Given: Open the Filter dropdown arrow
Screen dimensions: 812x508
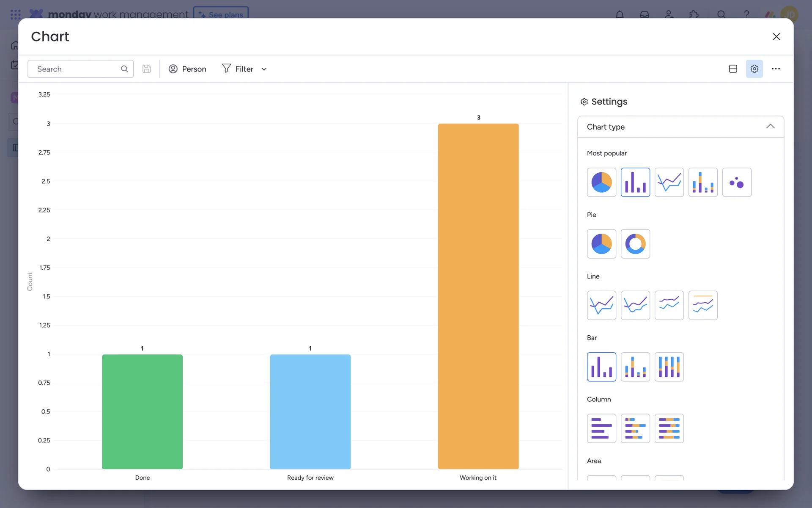Looking at the screenshot, I should [264, 69].
